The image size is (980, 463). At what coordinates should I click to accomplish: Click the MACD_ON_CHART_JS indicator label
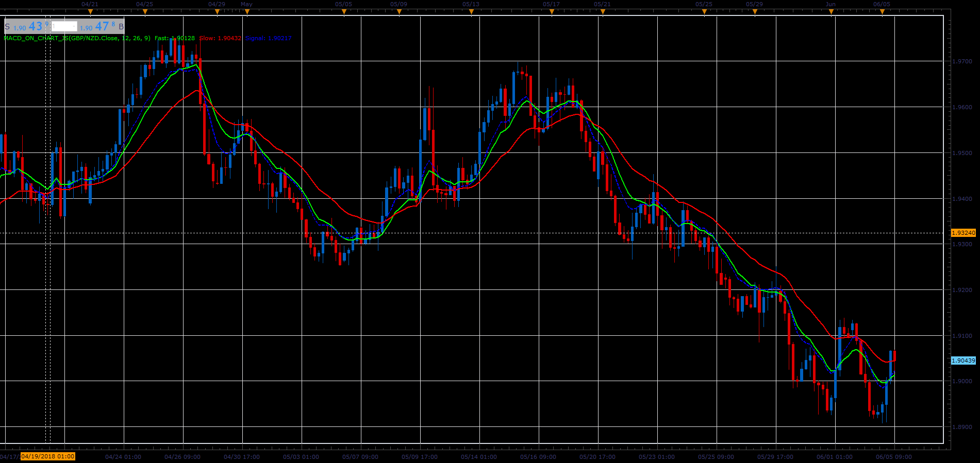pos(77,38)
